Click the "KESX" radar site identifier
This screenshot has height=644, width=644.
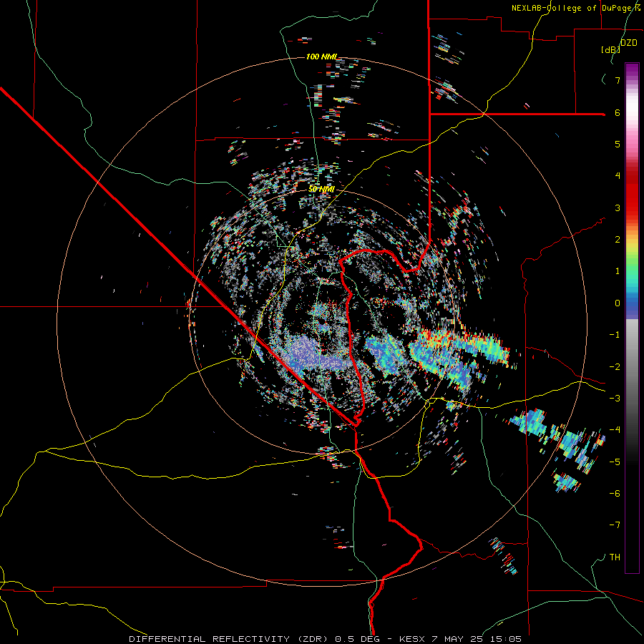tap(411, 639)
